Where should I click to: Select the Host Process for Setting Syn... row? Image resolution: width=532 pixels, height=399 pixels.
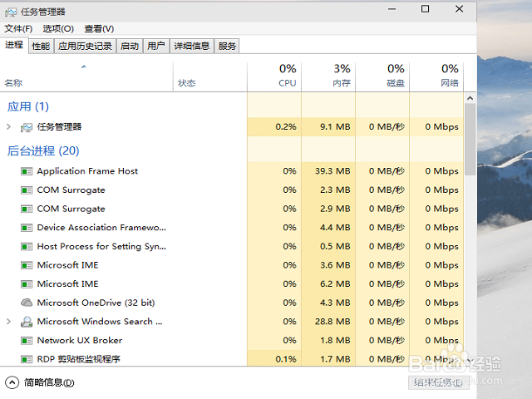point(232,246)
